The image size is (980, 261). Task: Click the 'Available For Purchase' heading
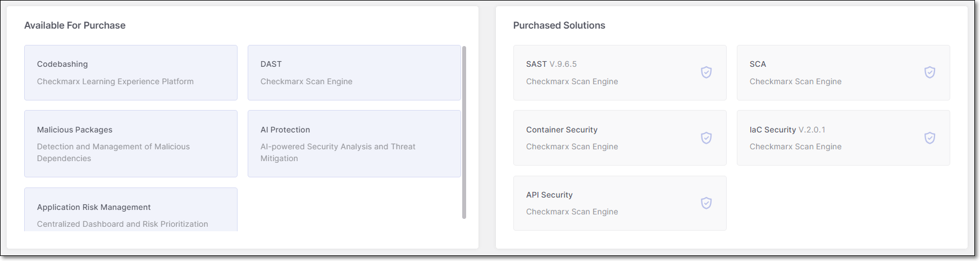click(x=75, y=25)
